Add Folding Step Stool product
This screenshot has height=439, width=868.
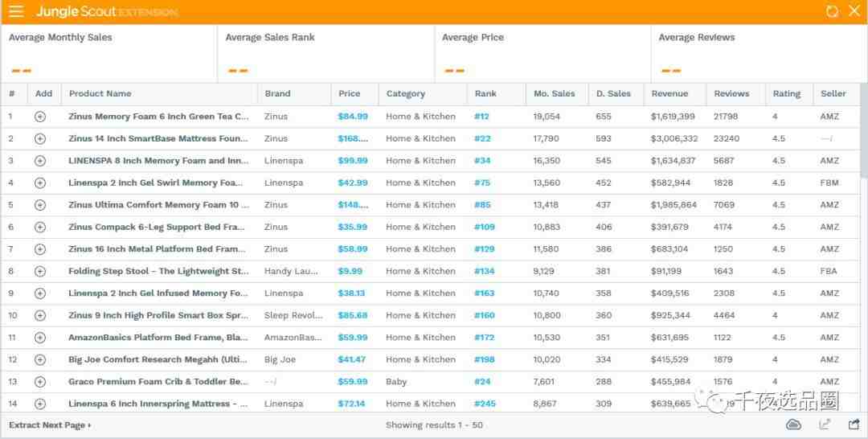[40, 271]
